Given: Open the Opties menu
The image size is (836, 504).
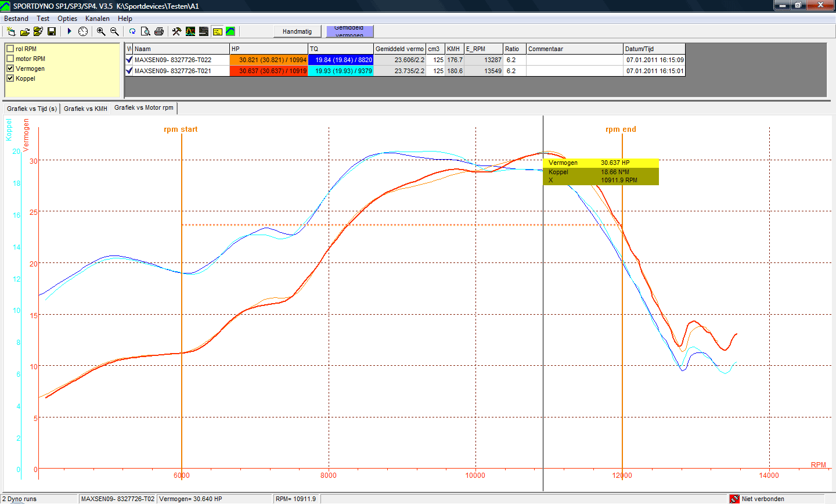Looking at the screenshot, I should tap(67, 19).
